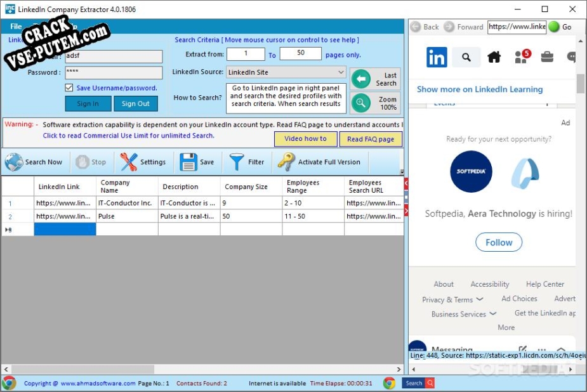The width and height of the screenshot is (587, 392).
Task: Click Show more on LinkedIn Learning
Action: (480, 89)
